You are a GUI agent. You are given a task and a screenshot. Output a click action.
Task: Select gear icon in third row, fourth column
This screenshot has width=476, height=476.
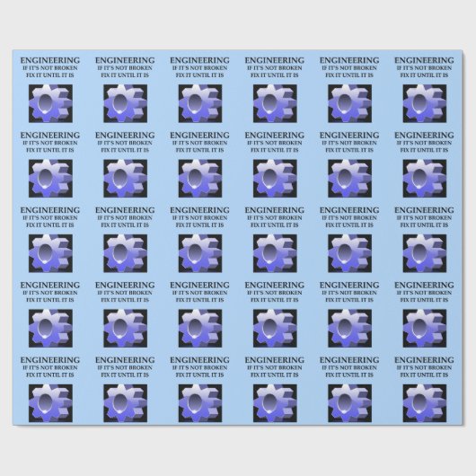tap(275, 253)
